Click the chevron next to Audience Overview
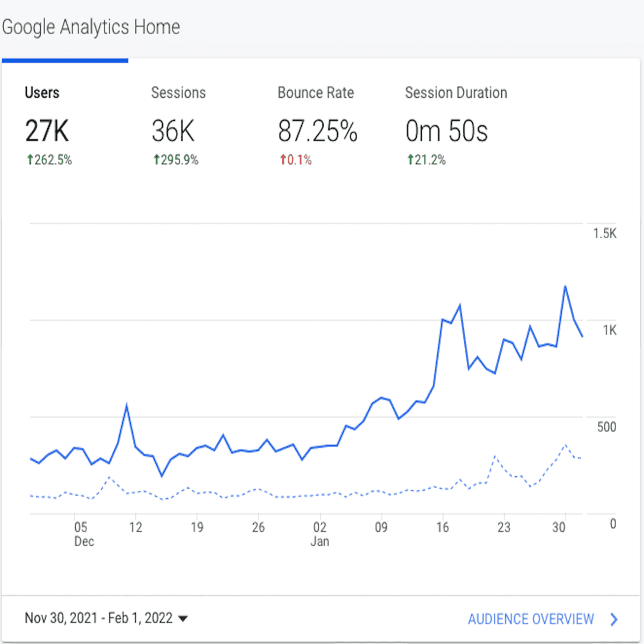The width and height of the screenshot is (644, 644). (x=614, y=619)
